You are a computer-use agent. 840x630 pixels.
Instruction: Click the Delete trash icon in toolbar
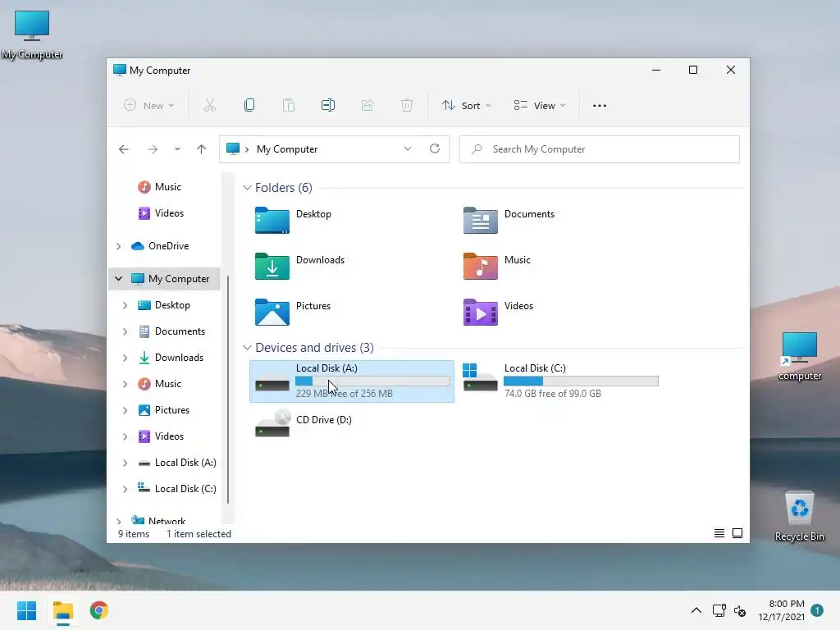click(x=407, y=106)
